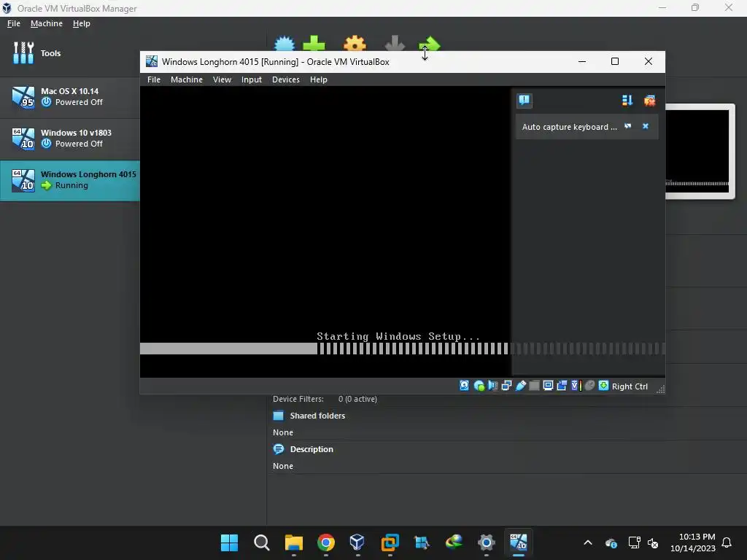Open the Settings gear in the taskbar
This screenshot has width=747, height=560.
coord(487,542)
